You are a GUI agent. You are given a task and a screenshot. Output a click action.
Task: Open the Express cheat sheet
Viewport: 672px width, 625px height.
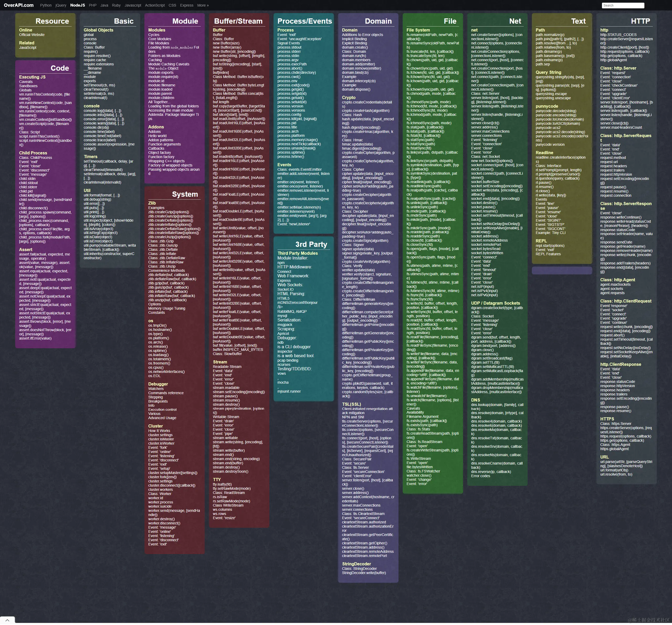(187, 5)
